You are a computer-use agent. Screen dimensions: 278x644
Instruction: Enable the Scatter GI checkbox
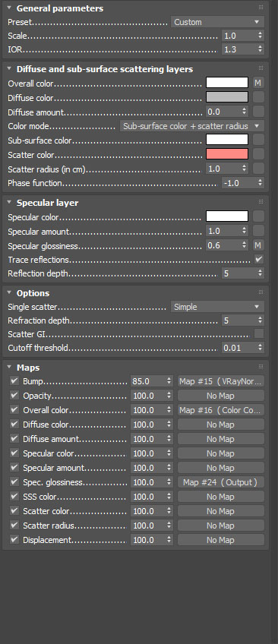259,333
